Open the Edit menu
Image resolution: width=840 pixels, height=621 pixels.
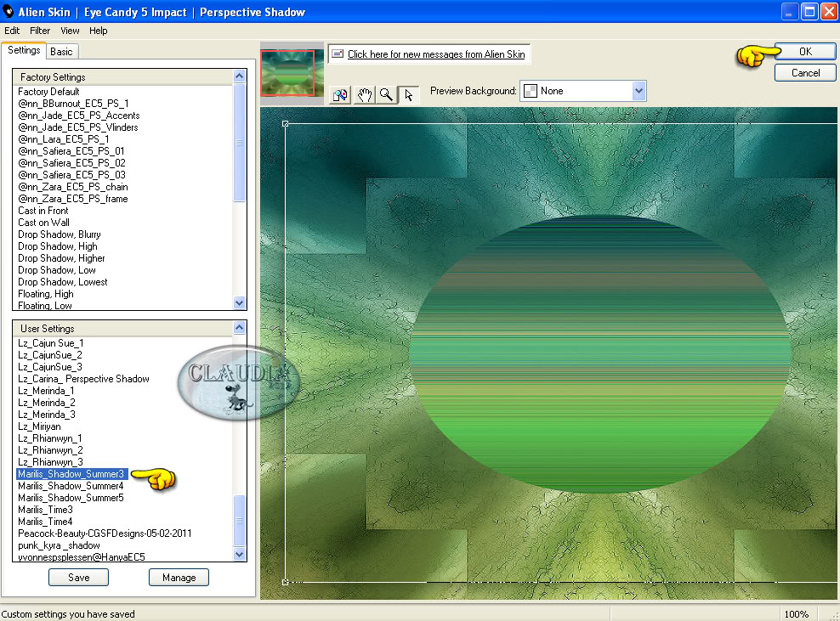click(12, 31)
